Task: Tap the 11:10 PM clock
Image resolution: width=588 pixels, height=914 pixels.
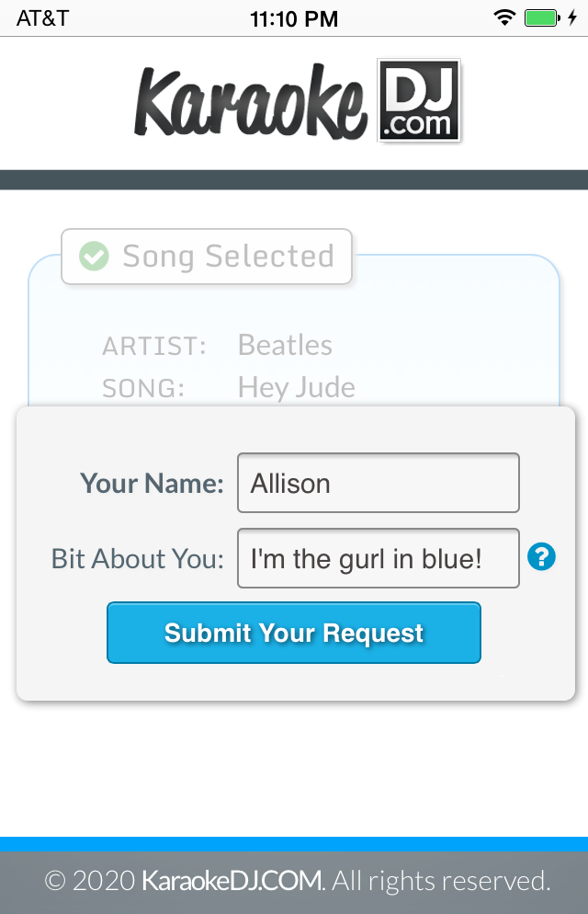Action: pos(294,18)
